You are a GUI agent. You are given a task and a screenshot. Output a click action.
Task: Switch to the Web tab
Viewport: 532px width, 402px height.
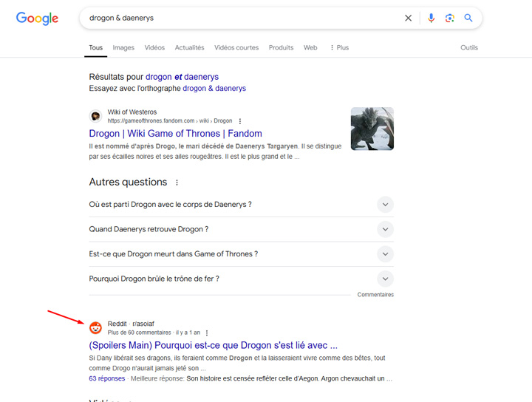310,47
